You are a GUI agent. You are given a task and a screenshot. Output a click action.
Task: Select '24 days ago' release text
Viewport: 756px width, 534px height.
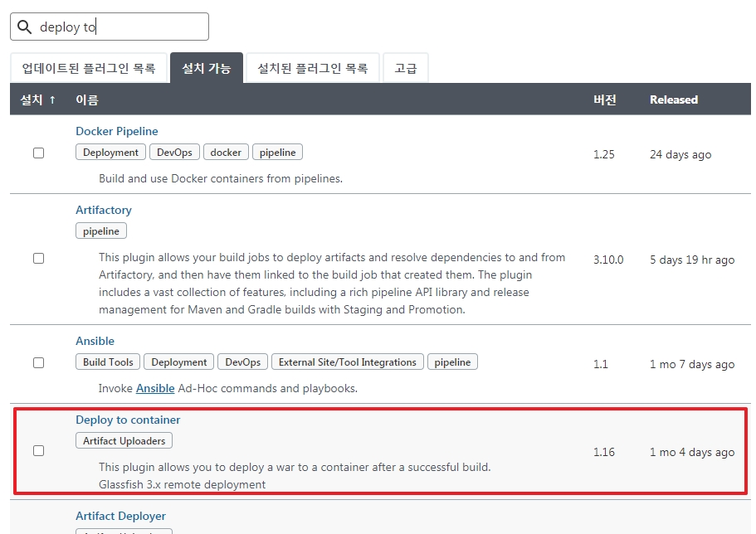(x=680, y=155)
